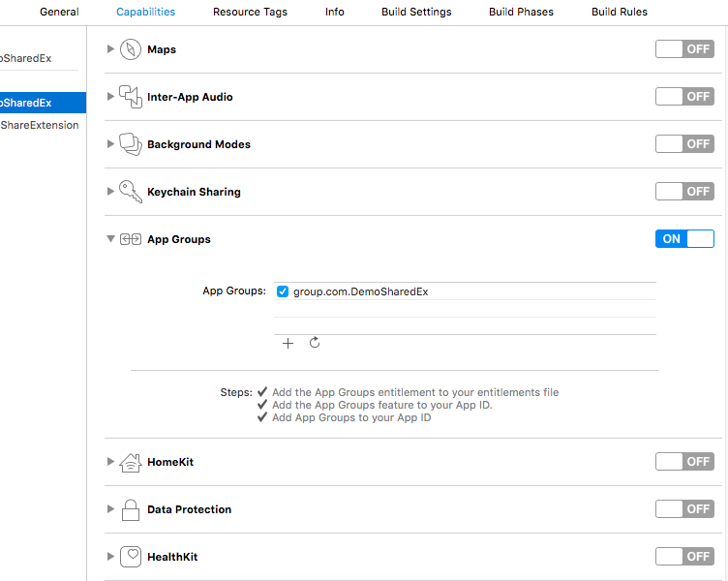Click the Inter-App Audio icon

click(x=131, y=97)
